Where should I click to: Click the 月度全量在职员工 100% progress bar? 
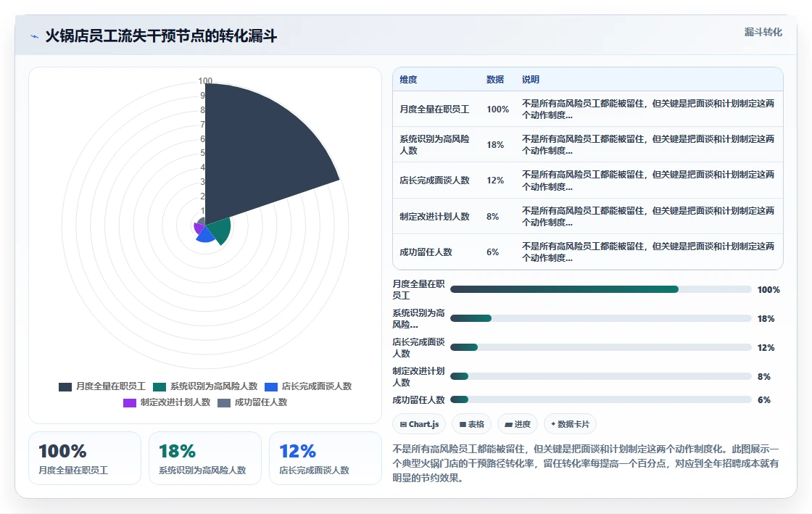[601, 289]
